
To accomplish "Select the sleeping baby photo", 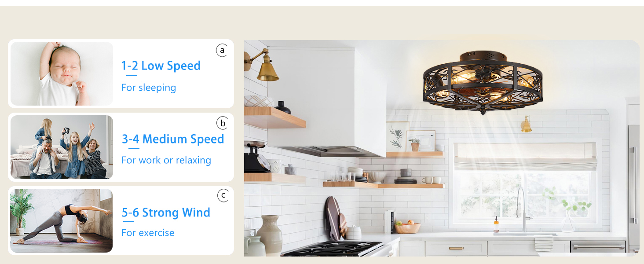I will pyautogui.click(x=62, y=73).
